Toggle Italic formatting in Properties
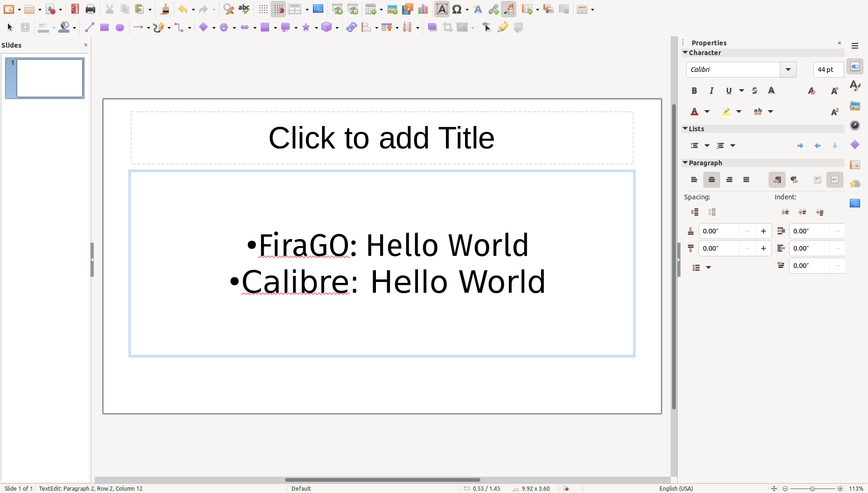This screenshot has width=868, height=493. tap(711, 91)
